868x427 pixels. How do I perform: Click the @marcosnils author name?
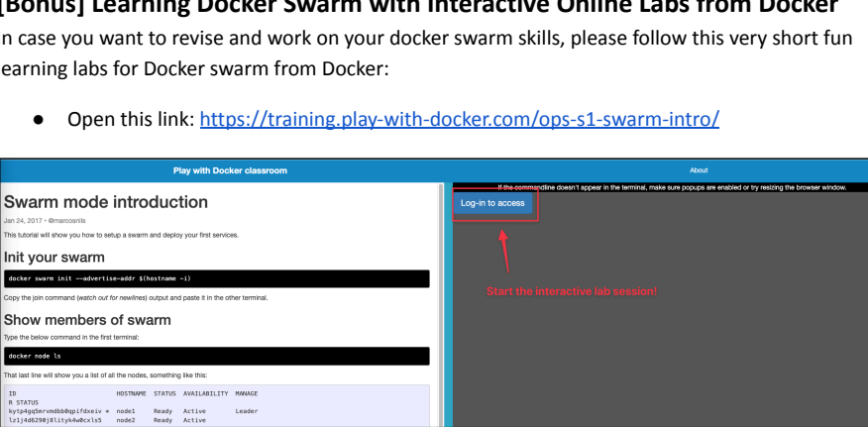click(66, 220)
